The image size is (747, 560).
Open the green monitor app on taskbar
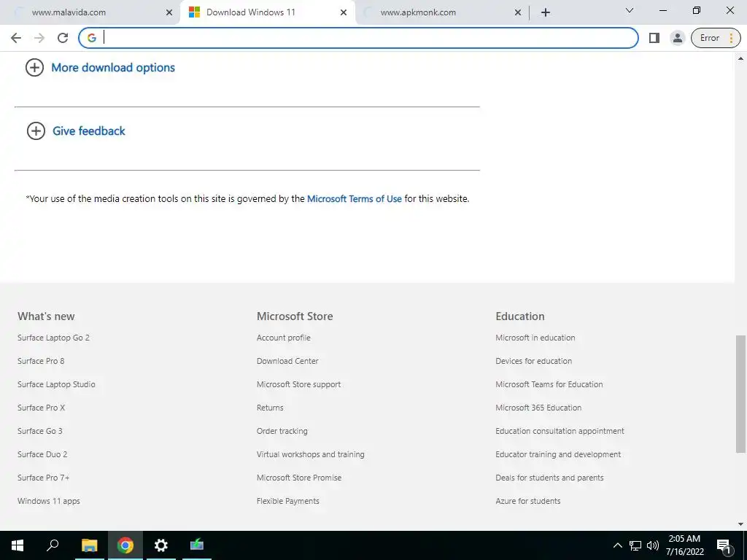197,545
